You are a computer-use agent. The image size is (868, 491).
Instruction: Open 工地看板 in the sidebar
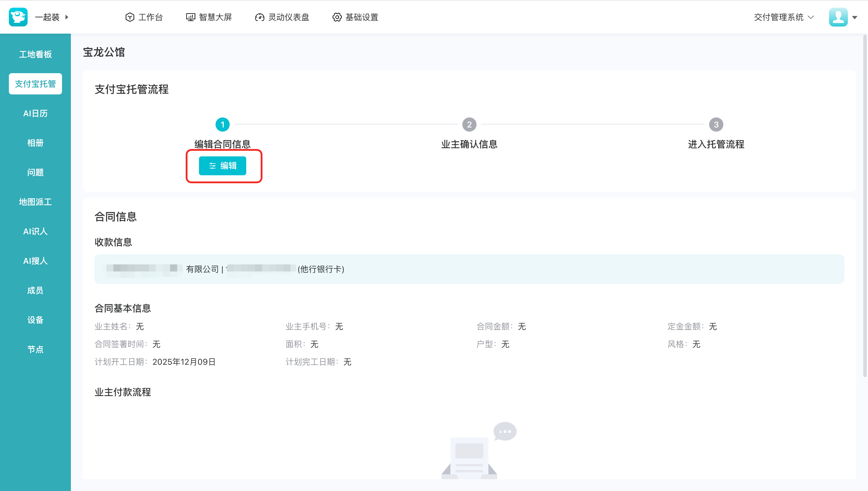click(x=35, y=54)
